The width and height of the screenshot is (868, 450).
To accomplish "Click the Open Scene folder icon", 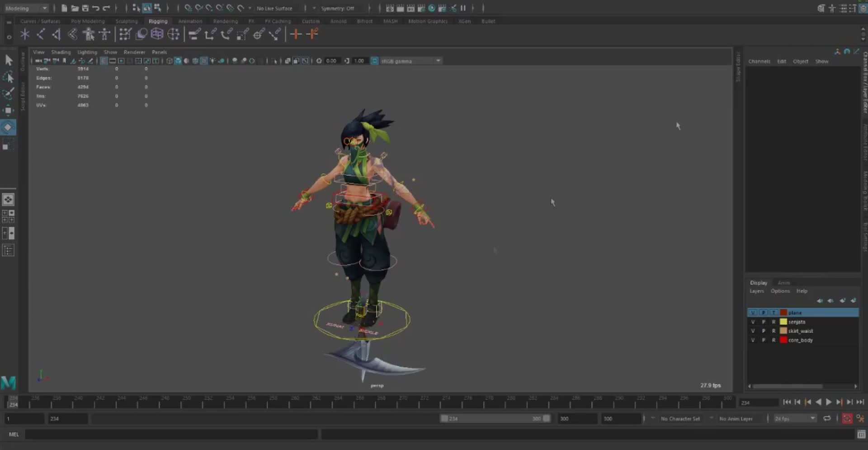I will coord(75,8).
